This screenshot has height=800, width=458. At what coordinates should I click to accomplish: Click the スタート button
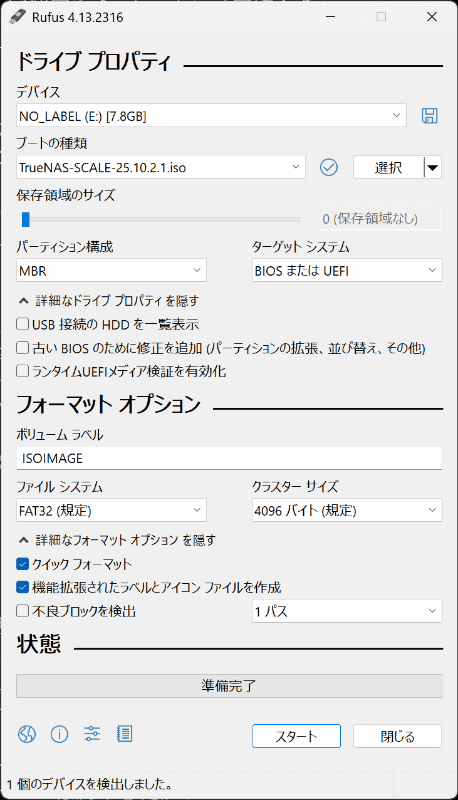coord(296,736)
